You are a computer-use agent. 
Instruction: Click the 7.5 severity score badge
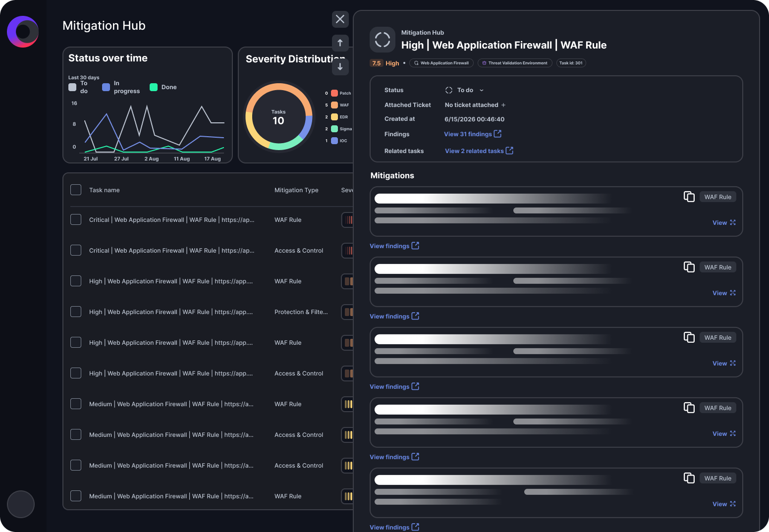point(377,63)
